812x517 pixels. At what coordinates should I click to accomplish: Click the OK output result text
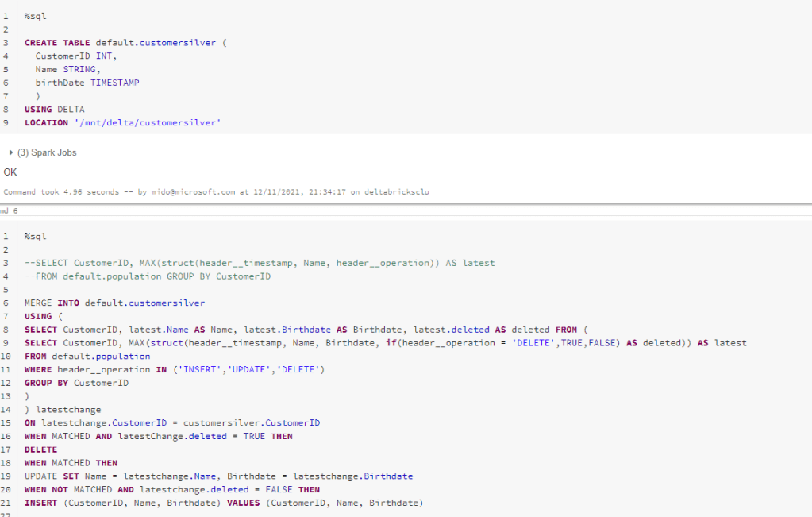(x=10, y=172)
